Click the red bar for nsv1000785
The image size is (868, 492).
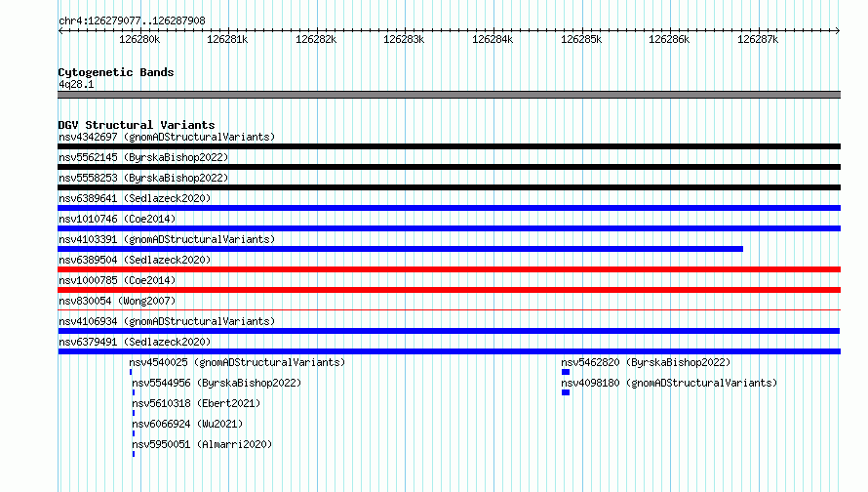point(449,290)
